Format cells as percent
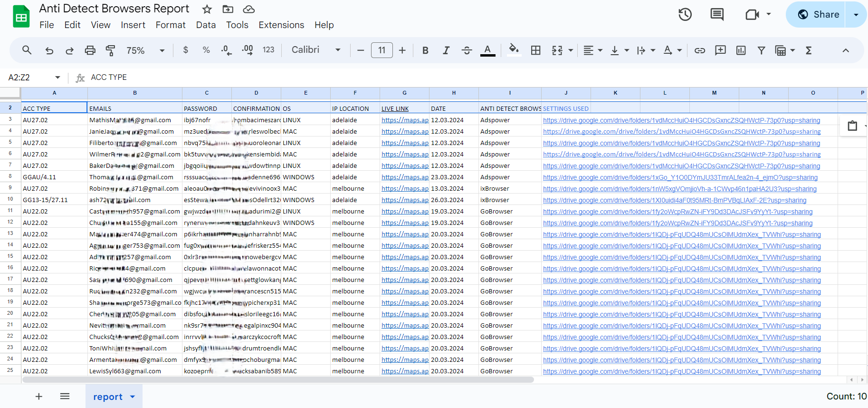The image size is (868, 408). coord(206,50)
